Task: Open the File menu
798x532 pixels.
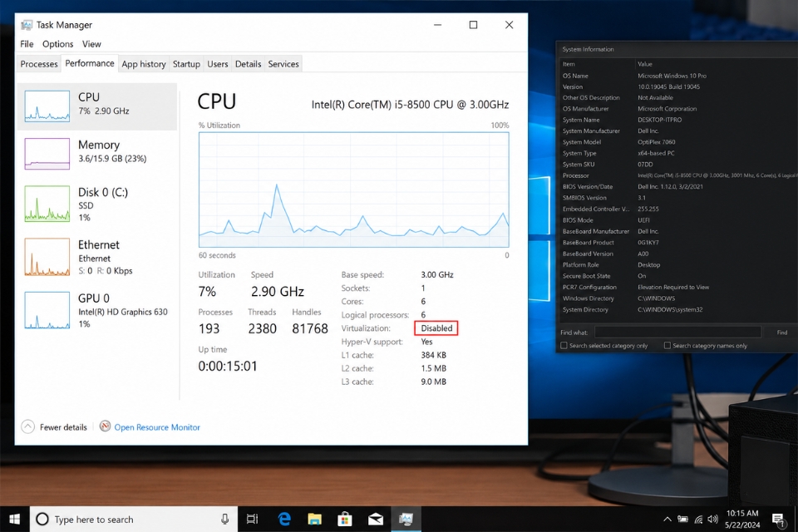Action: point(27,44)
